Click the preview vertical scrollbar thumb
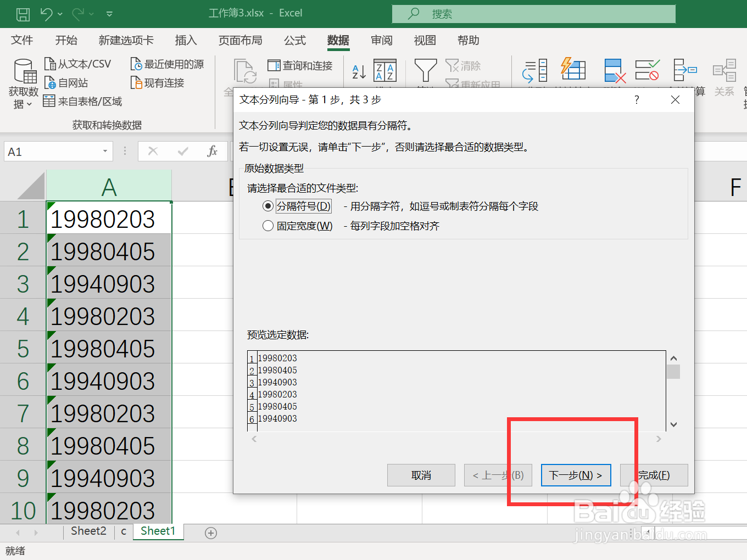 tap(673, 372)
